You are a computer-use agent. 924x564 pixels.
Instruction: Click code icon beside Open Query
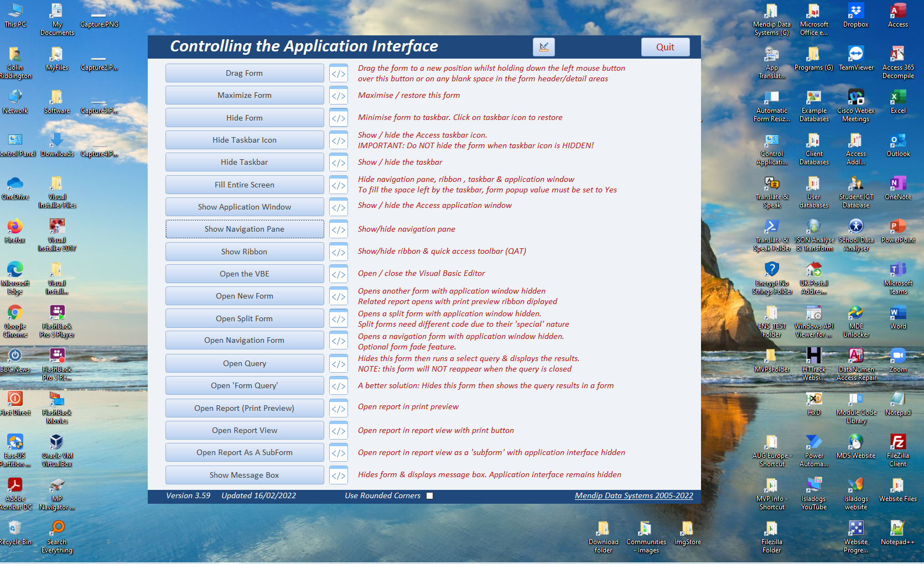point(338,364)
